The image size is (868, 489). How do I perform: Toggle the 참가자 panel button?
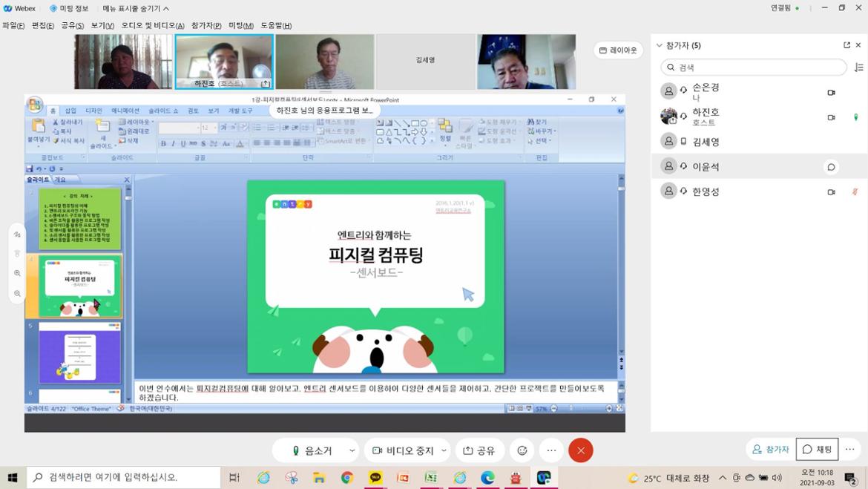[771, 450]
